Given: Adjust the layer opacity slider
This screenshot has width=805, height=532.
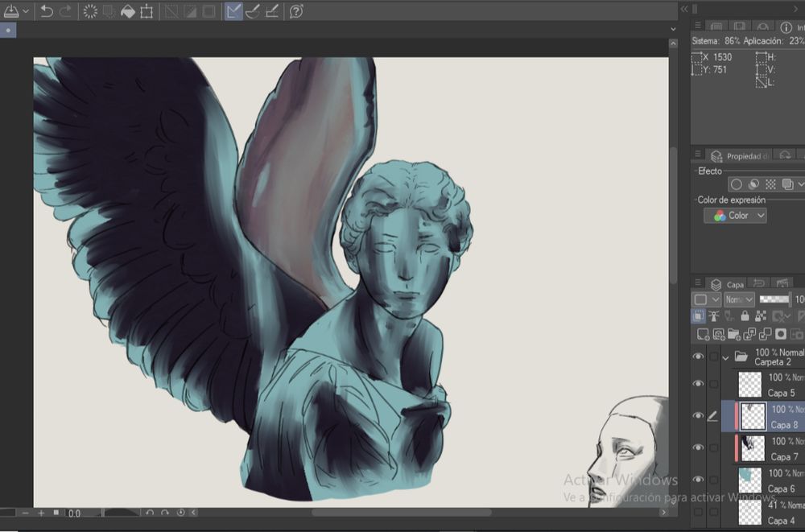Looking at the screenshot, I should tap(775, 299).
